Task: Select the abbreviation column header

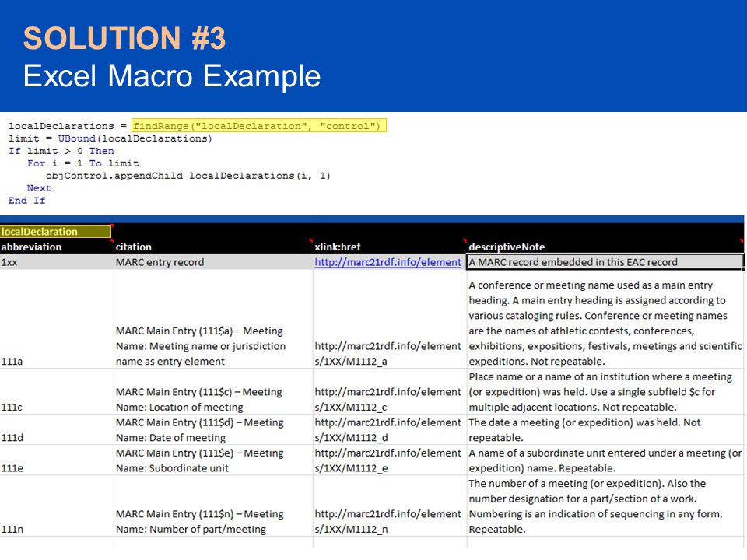Action: pos(57,247)
